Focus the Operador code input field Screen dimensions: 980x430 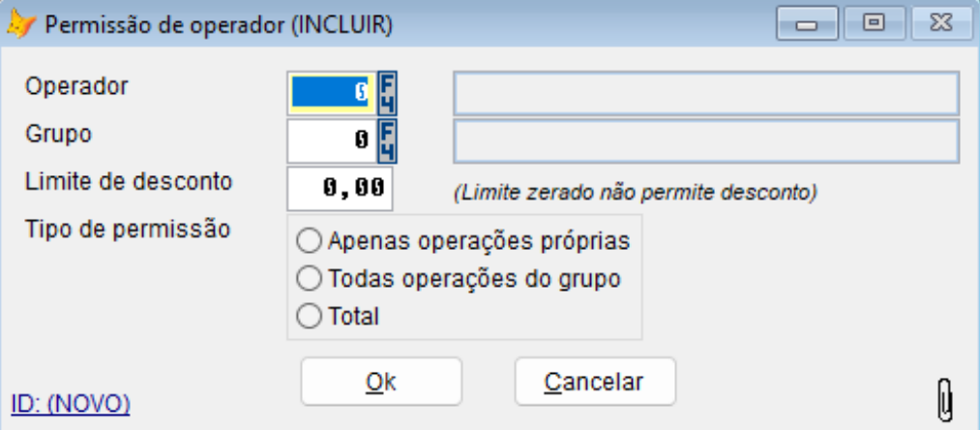332,93
